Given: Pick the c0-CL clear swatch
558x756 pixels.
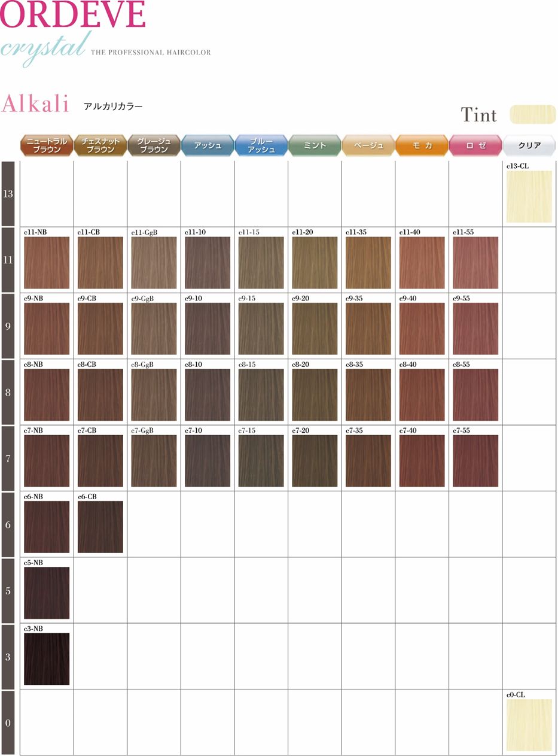Looking at the screenshot, I should pyautogui.click(x=529, y=725).
